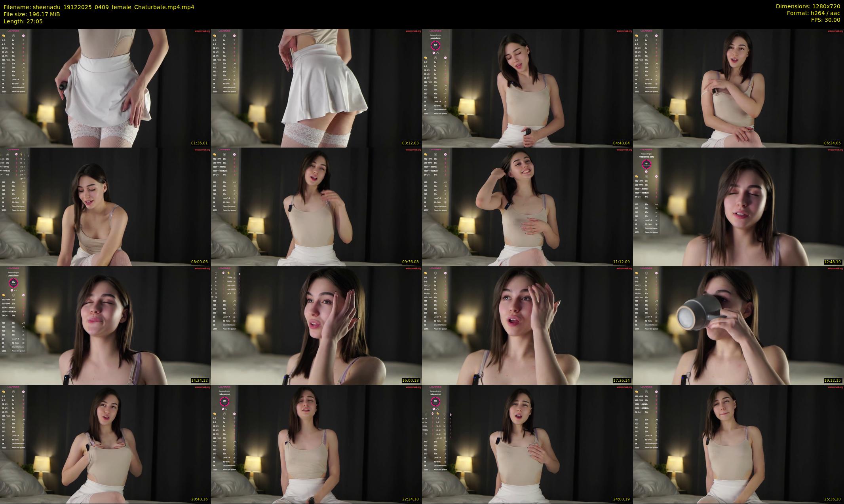
Task: Click the thumbnail at 14:24.12
Action: point(105,325)
